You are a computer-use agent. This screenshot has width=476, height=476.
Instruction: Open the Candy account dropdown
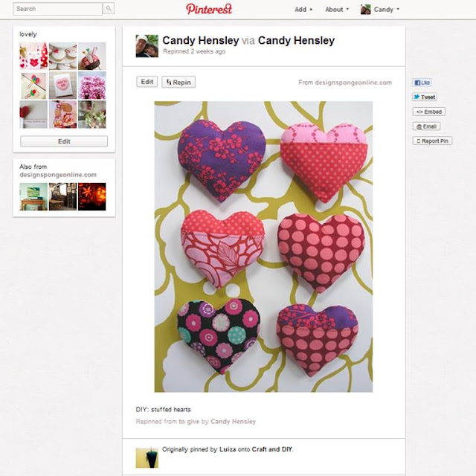(380, 10)
